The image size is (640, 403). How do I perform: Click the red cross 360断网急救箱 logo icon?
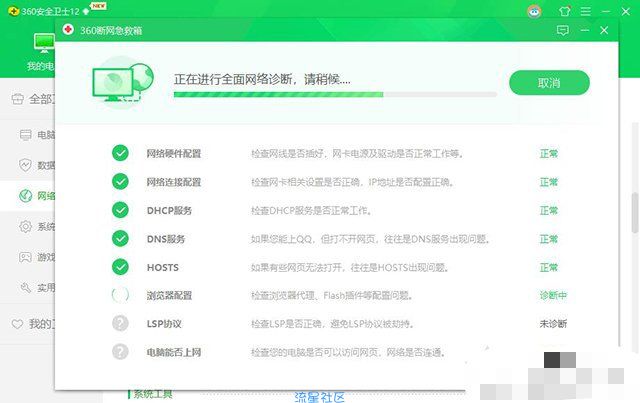pyautogui.click(x=68, y=30)
